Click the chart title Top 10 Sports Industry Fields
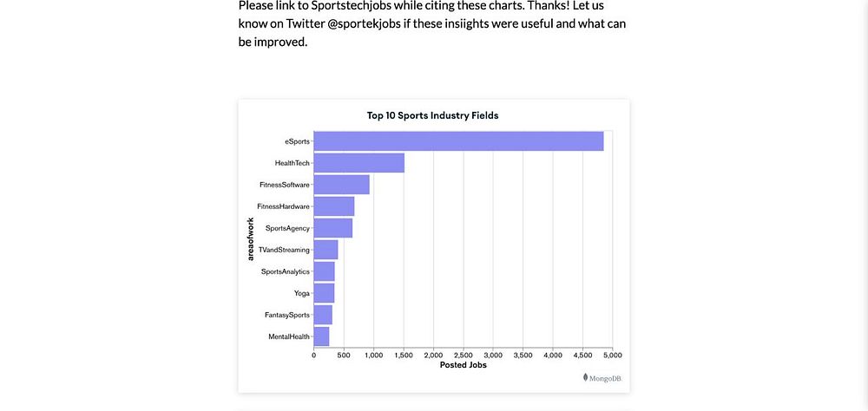 click(x=433, y=115)
